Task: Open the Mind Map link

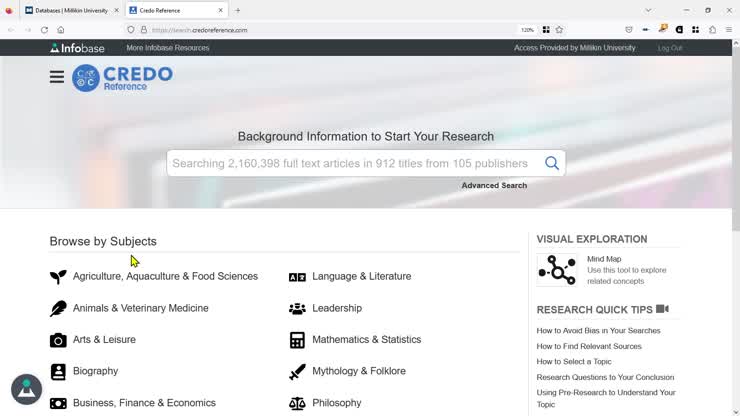Action: click(x=604, y=259)
